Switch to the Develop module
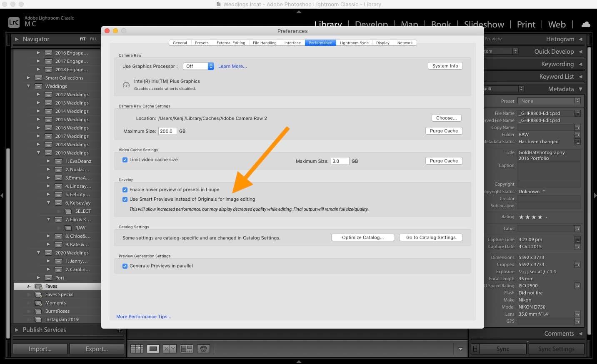The height and width of the screenshot is (364, 597). [371, 24]
